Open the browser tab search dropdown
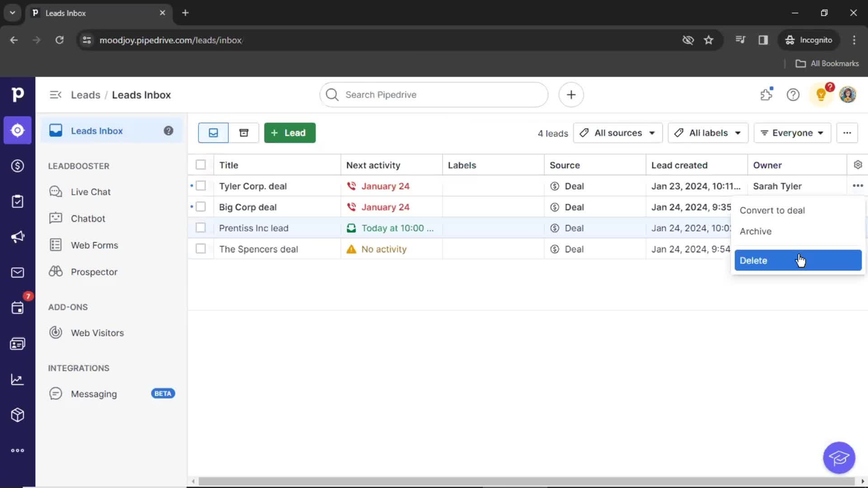This screenshot has width=868, height=488. click(13, 13)
